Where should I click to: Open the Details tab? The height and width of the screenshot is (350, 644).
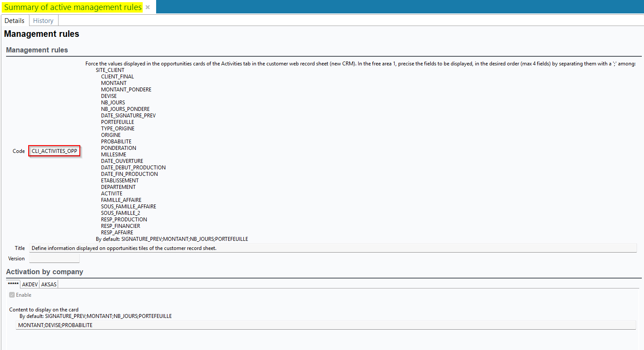coord(15,21)
